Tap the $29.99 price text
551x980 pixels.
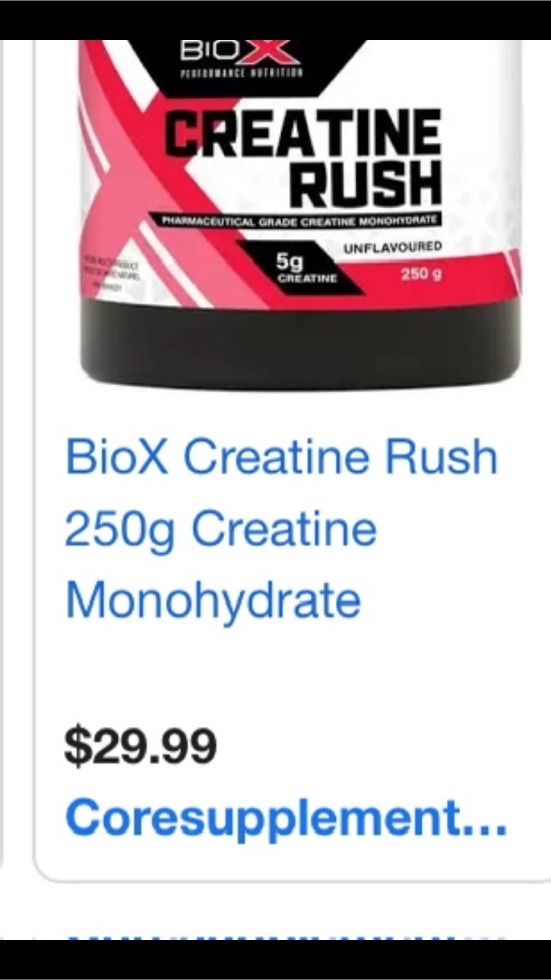pos(140,746)
